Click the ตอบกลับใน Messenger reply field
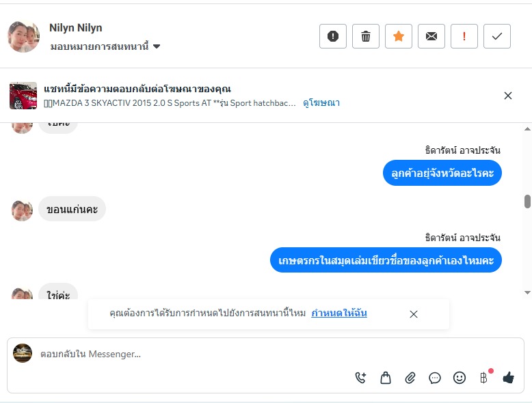The width and height of the screenshot is (532, 403). pos(205,354)
